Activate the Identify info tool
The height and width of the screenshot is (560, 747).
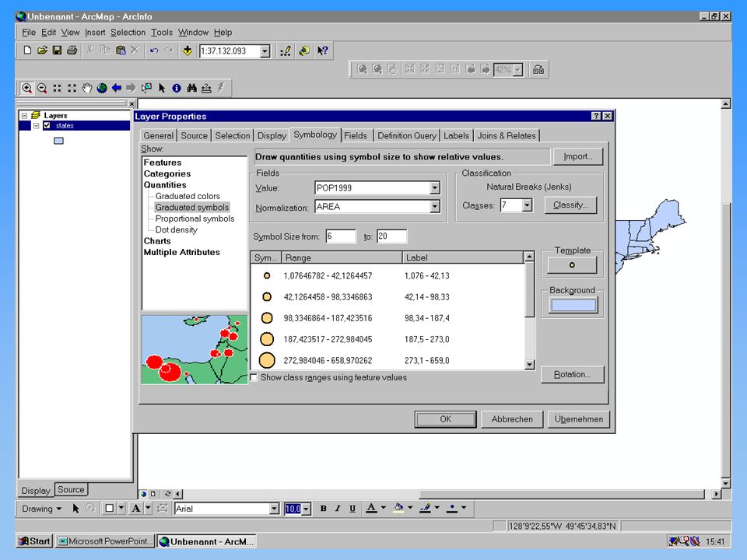tap(177, 88)
